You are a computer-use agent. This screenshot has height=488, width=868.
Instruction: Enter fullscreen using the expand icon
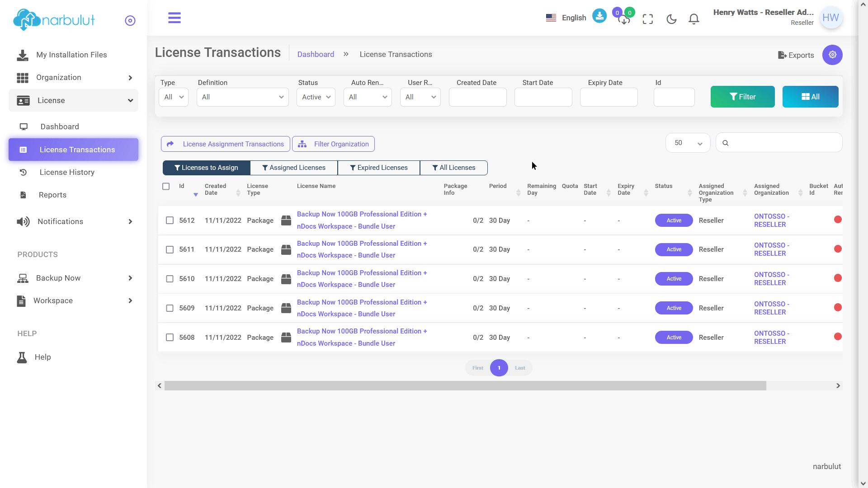click(648, 19)
